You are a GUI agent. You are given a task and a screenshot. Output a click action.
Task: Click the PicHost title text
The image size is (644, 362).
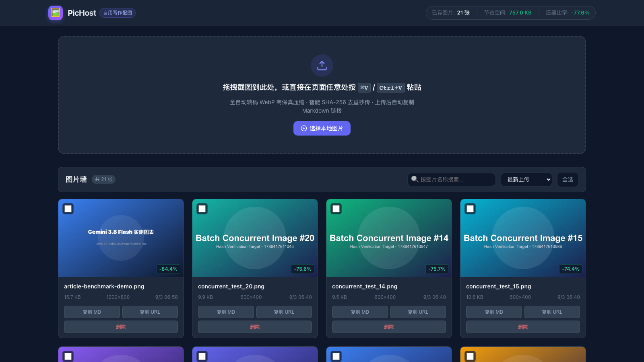[82, 13]
